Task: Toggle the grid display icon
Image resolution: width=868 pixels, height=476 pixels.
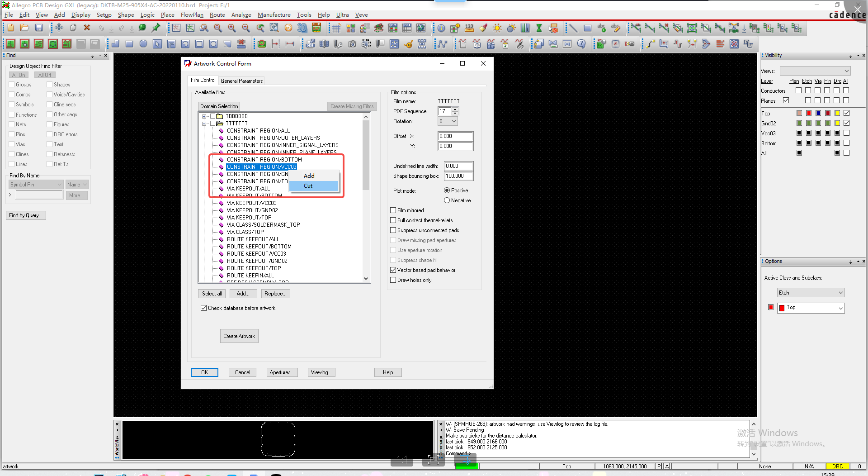Action: click(x=336, y=28)
